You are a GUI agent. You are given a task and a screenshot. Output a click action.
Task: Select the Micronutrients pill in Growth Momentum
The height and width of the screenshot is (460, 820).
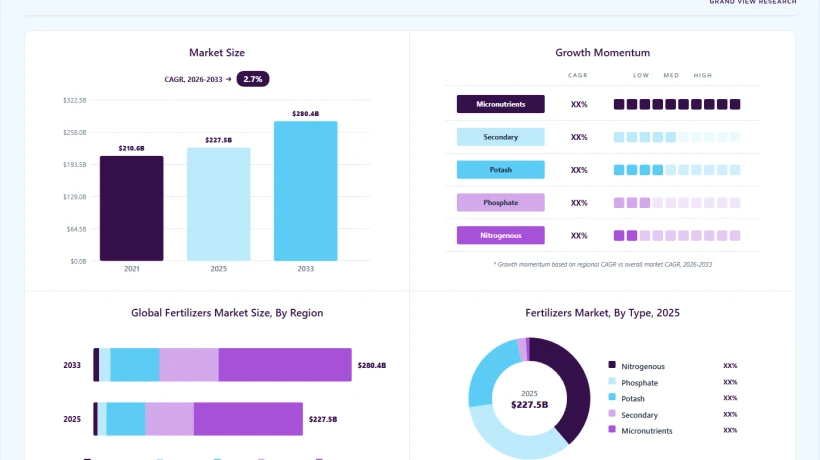click(500, 104)
